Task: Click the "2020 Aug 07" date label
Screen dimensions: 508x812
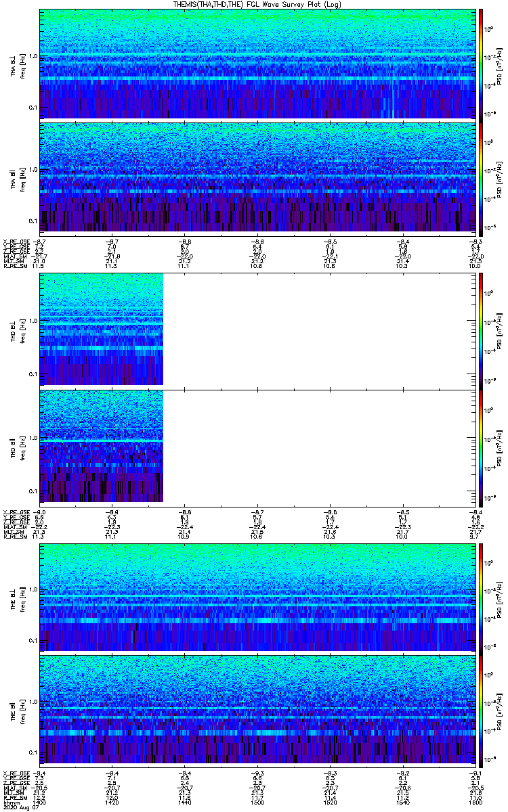Action: (18, 808)
